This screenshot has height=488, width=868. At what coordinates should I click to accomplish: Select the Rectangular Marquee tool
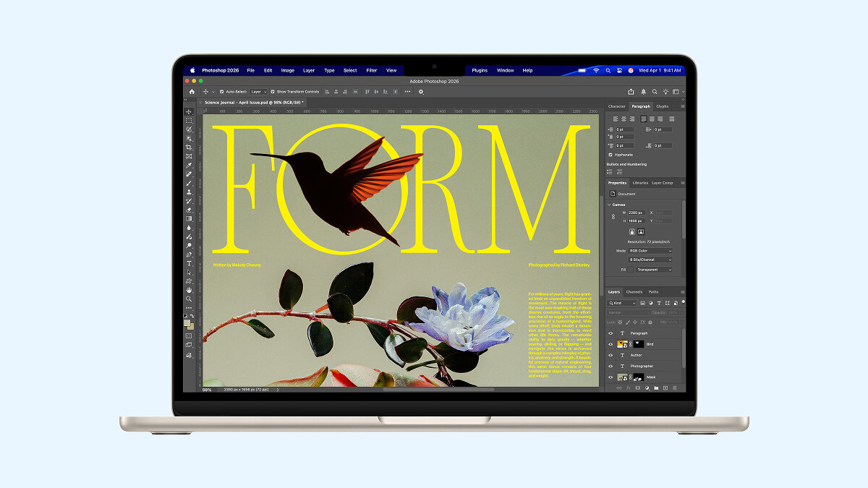pos(189,119)
